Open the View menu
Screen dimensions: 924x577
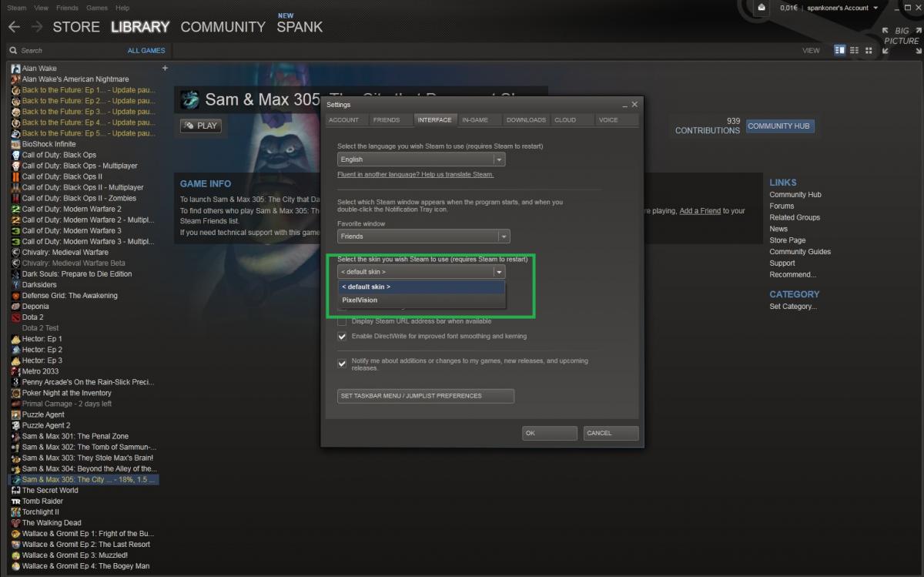pos(41,8)
